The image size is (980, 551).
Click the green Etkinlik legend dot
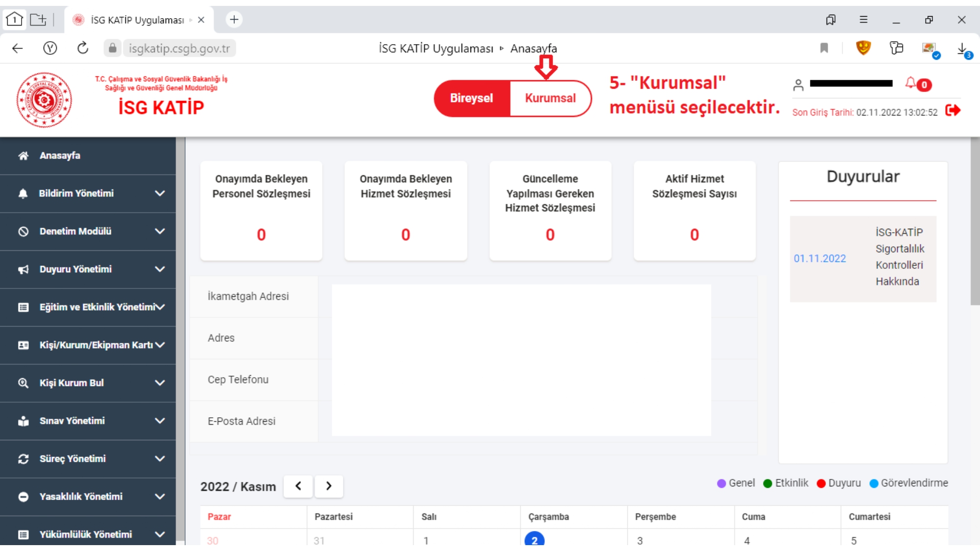(768, 483)
